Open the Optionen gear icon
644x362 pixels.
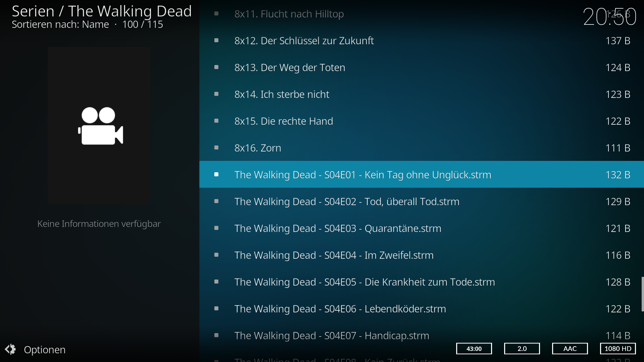[x=10, y=349]
